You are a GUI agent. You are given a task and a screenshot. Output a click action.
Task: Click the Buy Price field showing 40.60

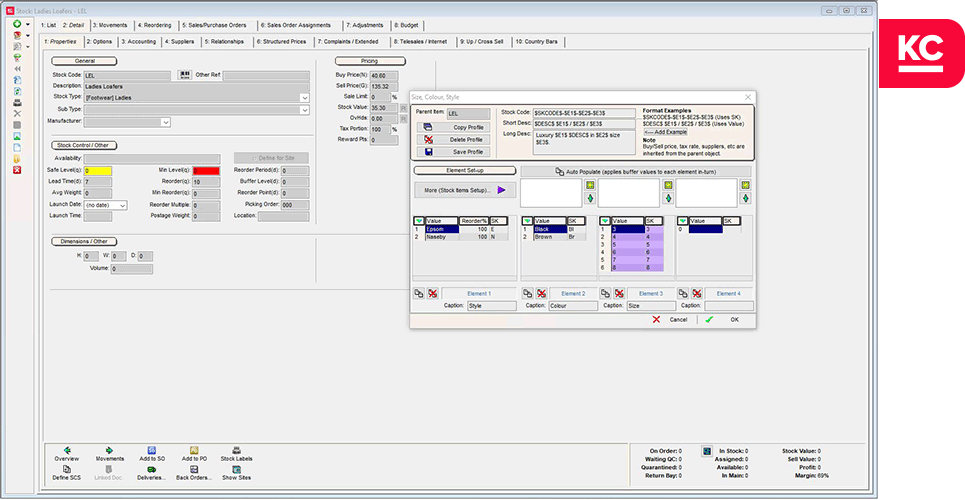(x=383, y=75)
